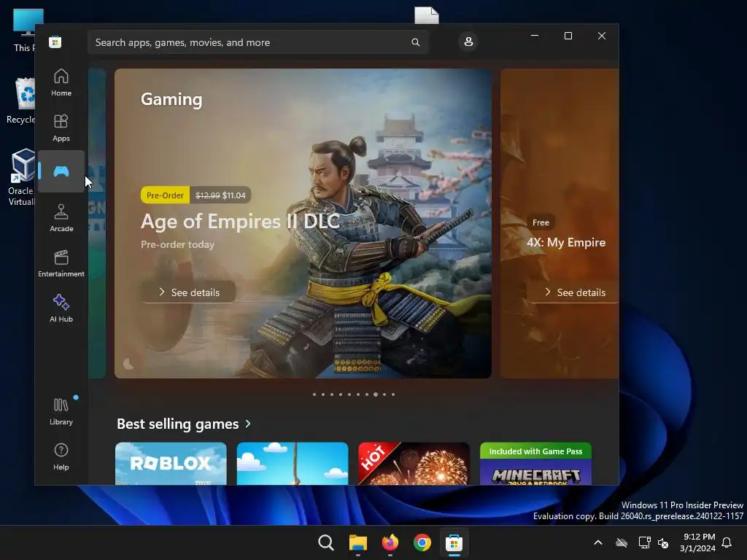Click the Free price label
This screenshot has height=560, width=747.
541,222
